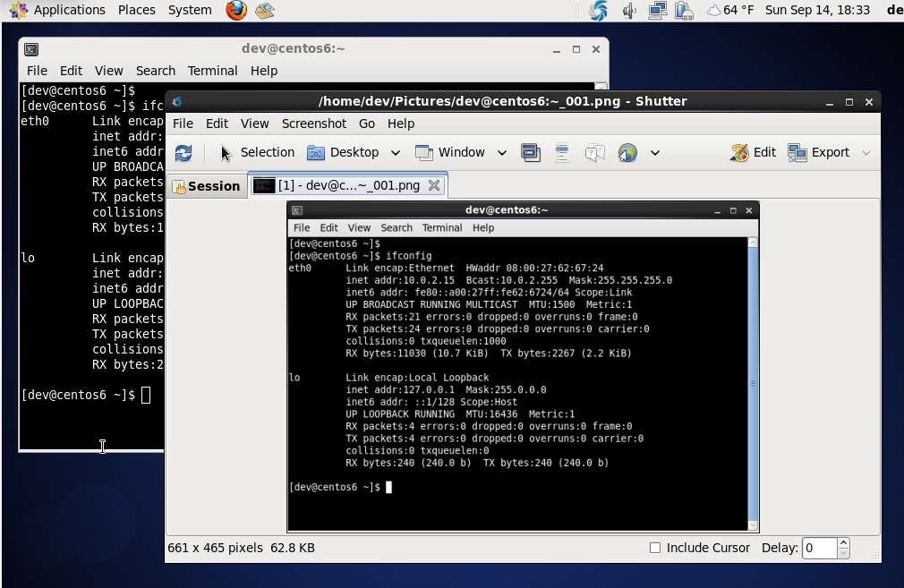904x588 pixels.
Task: Expand the Export dropdown arrow
Action: point(866,153)
